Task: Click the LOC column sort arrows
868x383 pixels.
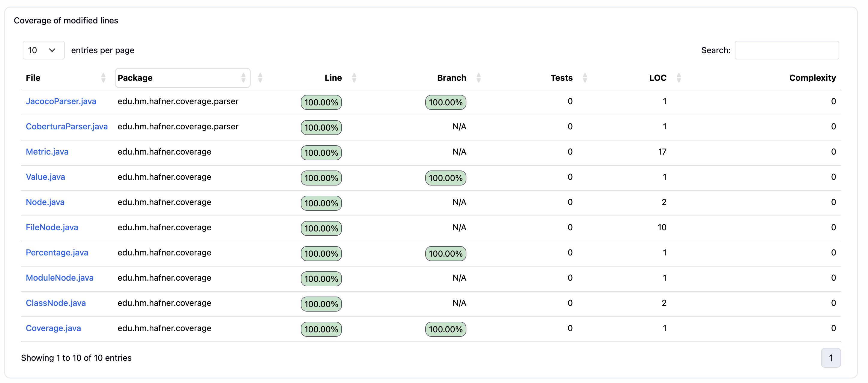Action: (x=679, y=78)
